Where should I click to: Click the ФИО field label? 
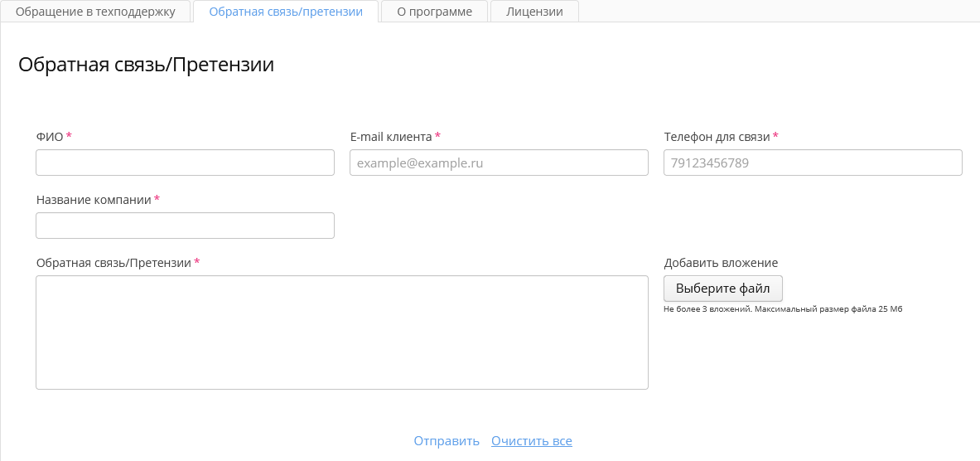point(50,137)
